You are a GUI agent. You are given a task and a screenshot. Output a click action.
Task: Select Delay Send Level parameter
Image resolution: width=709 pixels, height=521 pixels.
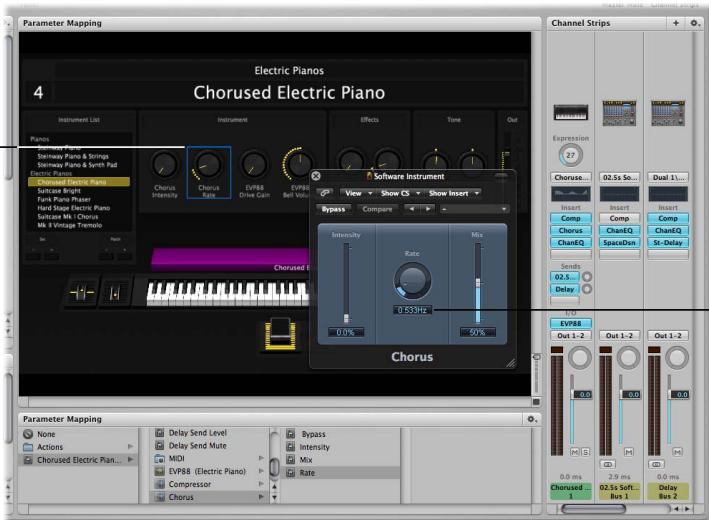click(198, 433)
